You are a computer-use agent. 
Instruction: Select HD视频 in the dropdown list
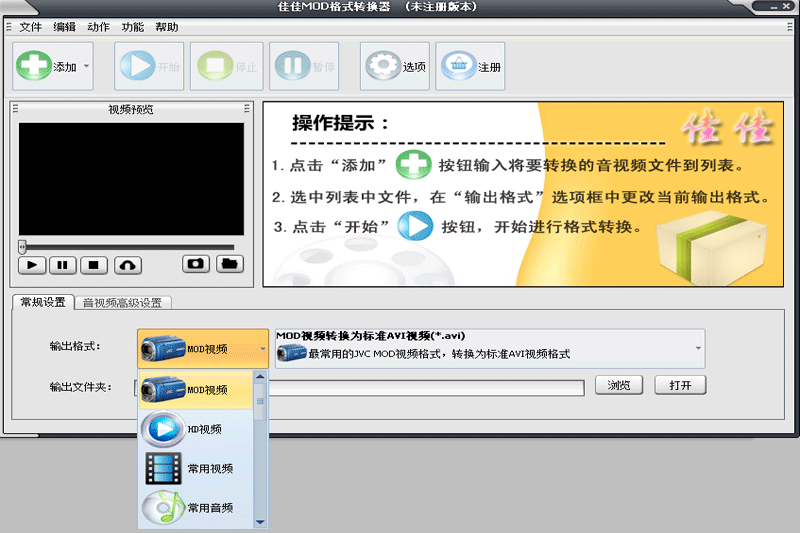click(x=196, y=429)
